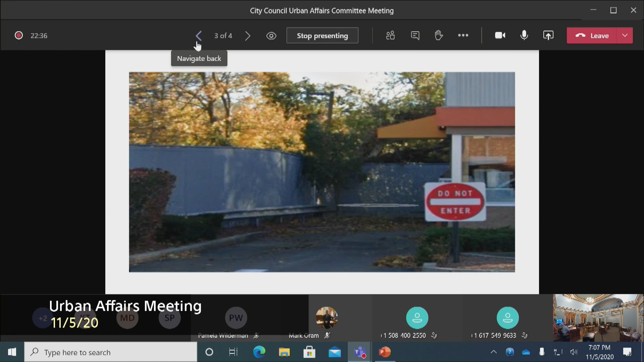Show participants panel
Viewport: 644px width, 362px height.
pyautogui.click(x=390, y=35)
